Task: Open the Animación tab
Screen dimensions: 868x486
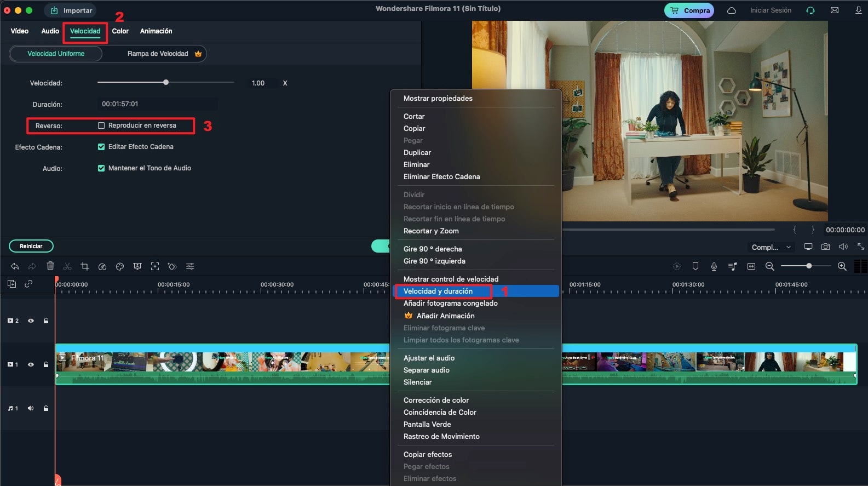Action: click(156, 31)
